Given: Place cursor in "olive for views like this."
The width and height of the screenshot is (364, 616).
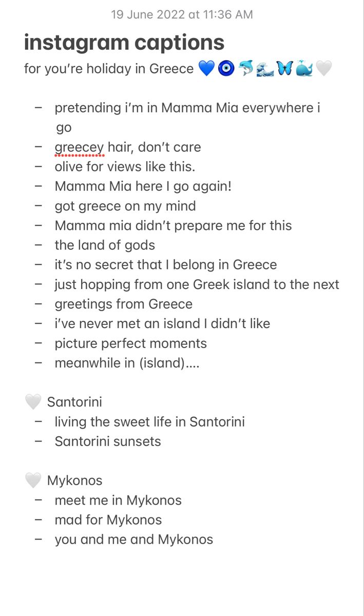Looking at the screenshot, I should pos(125,167).
